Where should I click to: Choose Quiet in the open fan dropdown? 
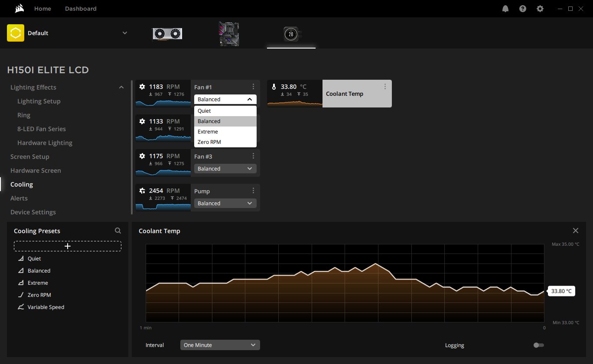click(x=225, y=111)
